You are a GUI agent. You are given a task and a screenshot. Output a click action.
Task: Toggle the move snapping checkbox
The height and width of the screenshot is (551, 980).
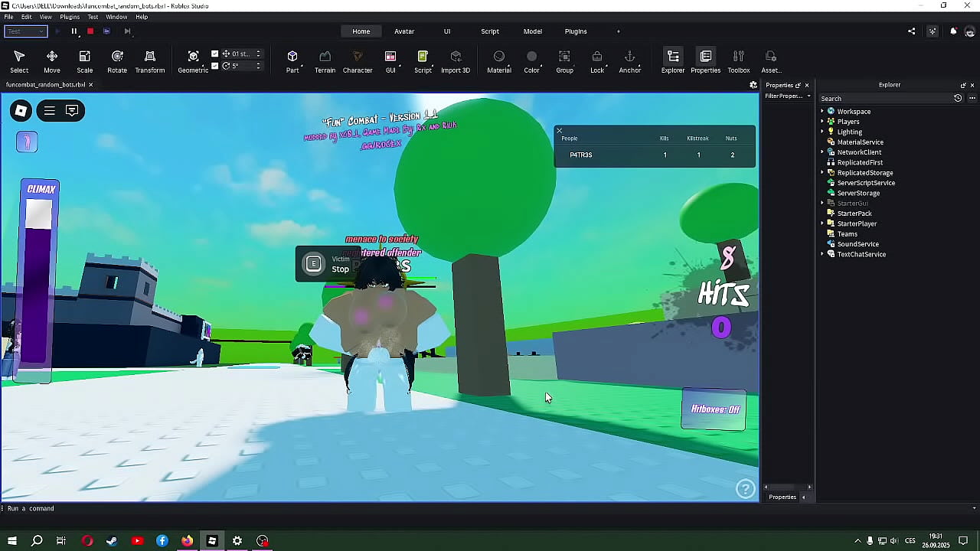[215, 54]
